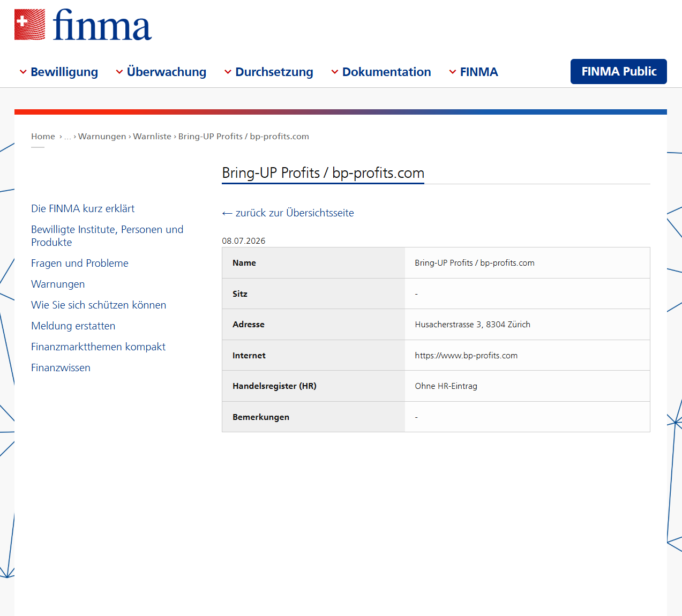Click the Name row label
This screenshot has height=616, width=682.
pyautogui.click(x=244, y=263)
